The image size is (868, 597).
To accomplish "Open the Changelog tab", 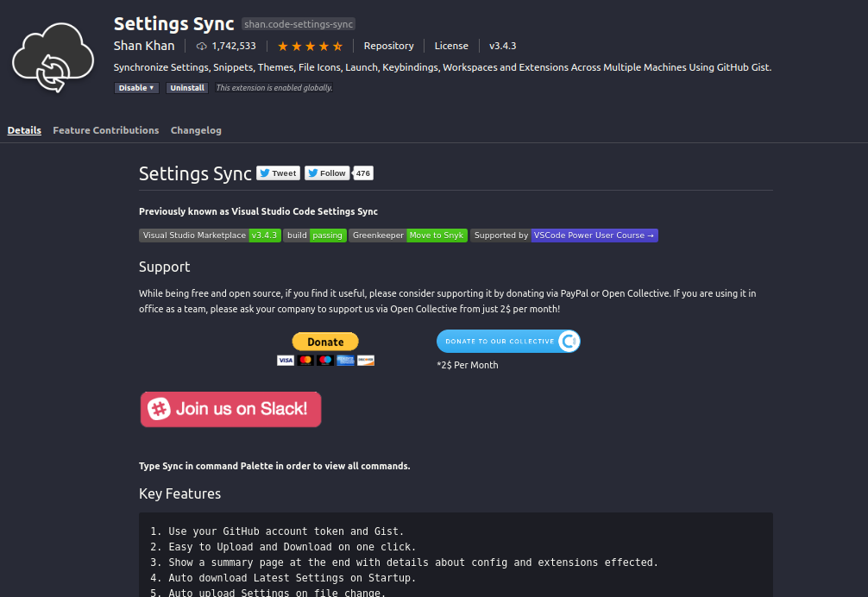I will [x=196, y=130].
